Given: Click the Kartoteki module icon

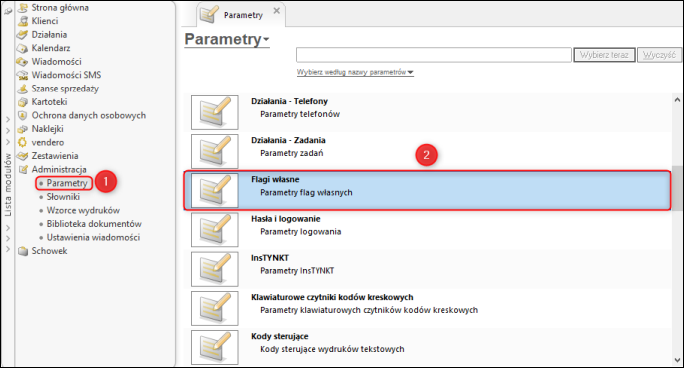Looking at the screenshot, I should pyautogui.click(x=23, y=102).
